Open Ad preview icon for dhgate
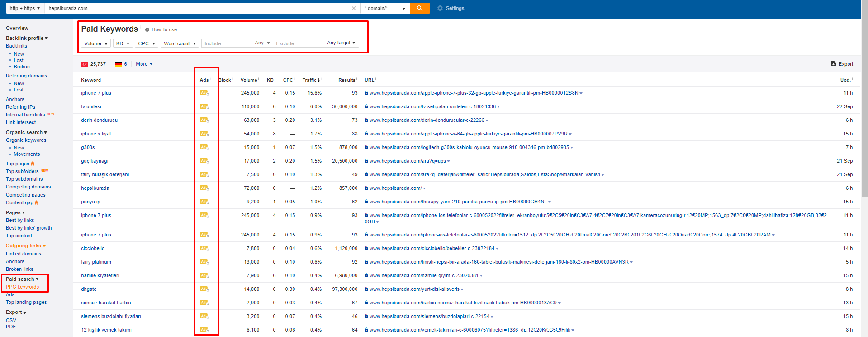Viewport: 868px width, 337px height. (x=204, y=289)
